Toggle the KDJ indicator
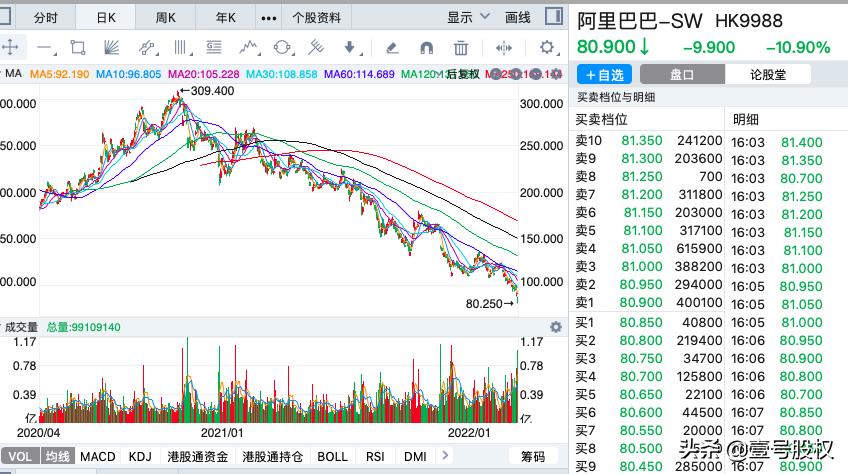This screenshot has width=848, height=474. click(140, 457)
